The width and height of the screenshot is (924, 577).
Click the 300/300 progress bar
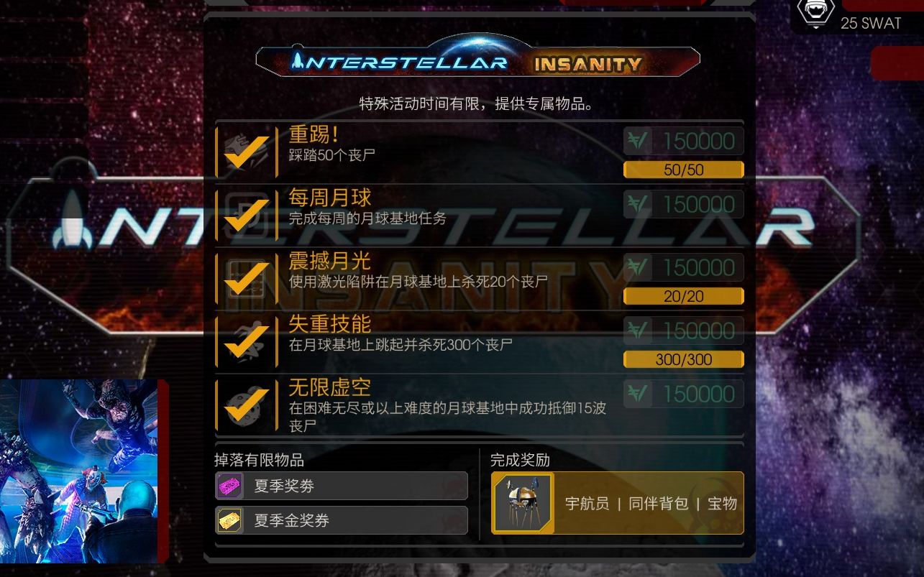click(x=683, y=359)
